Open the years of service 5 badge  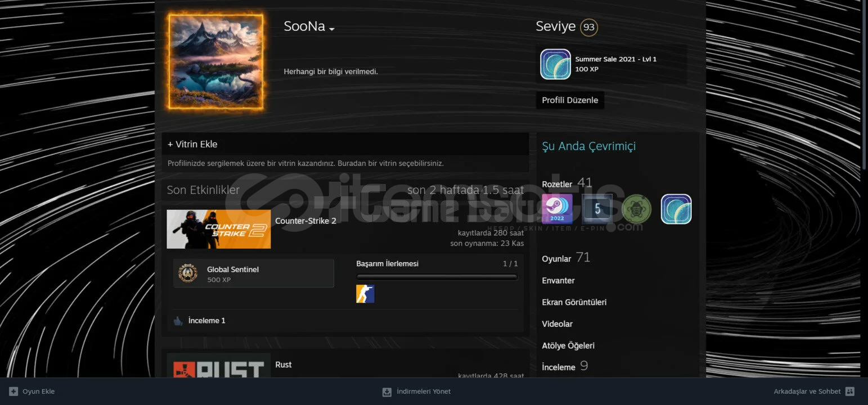point(597,209)
